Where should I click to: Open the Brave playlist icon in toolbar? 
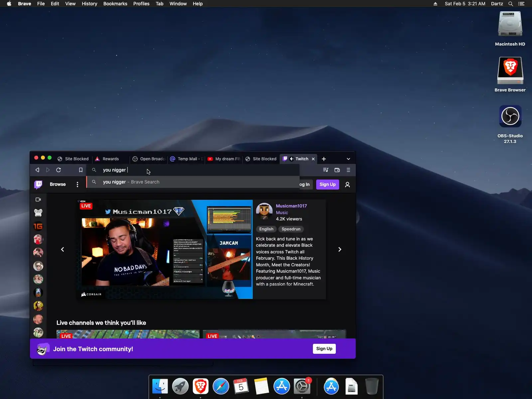click(x=326, y=170)
